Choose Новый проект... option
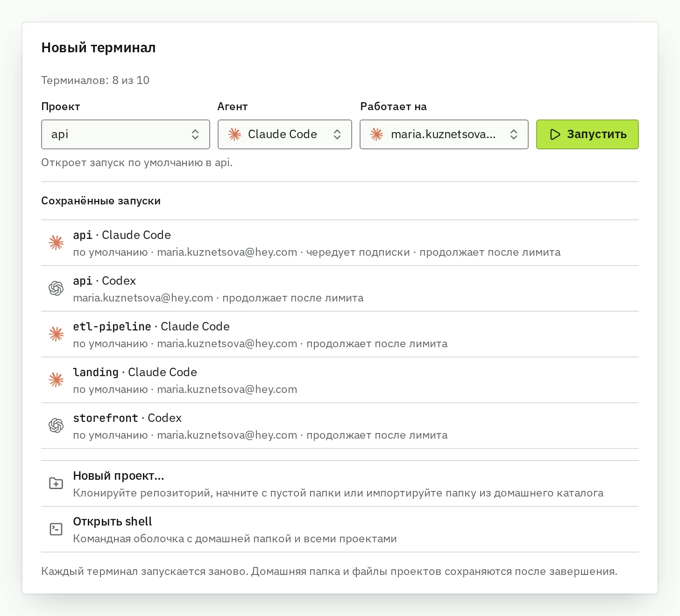The image size is (680, 616). click(340, 484)
